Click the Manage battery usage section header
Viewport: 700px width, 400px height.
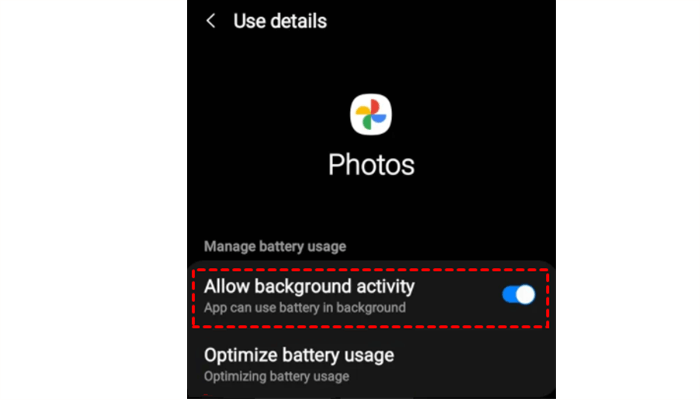click(275, 246)
